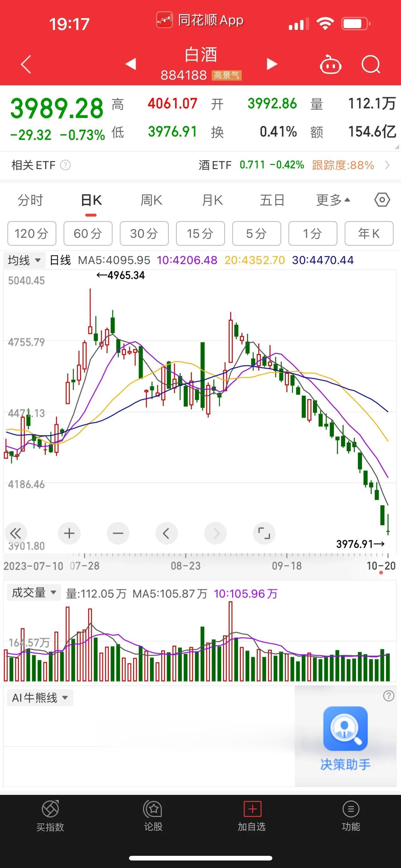Tap MA5:4095.95 moving average value

114,260
